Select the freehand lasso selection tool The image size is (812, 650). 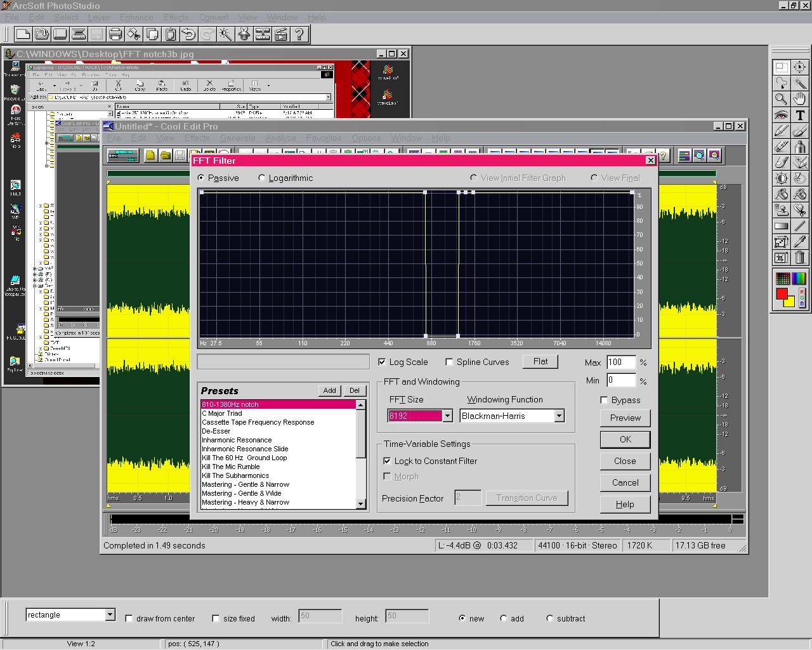[x=781, y=83]
